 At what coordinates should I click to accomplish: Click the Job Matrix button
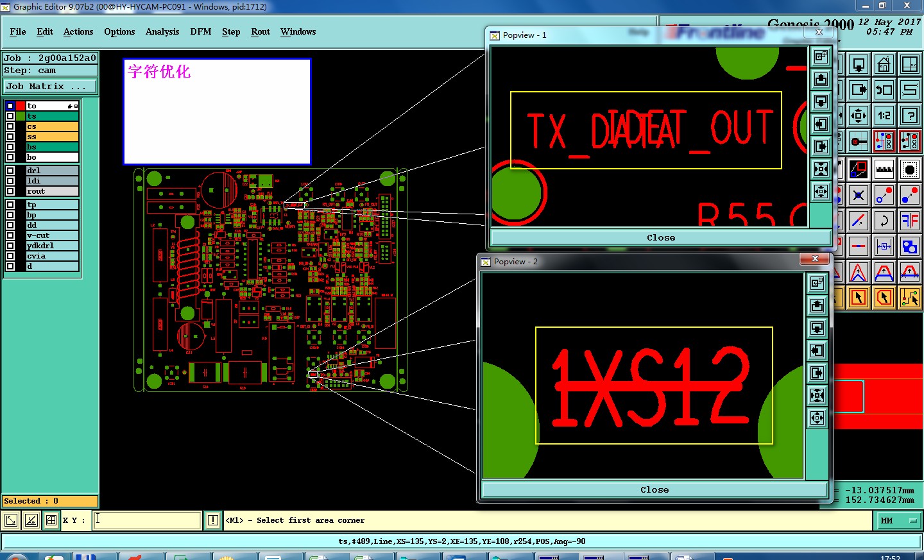click(x=50, y=86)
